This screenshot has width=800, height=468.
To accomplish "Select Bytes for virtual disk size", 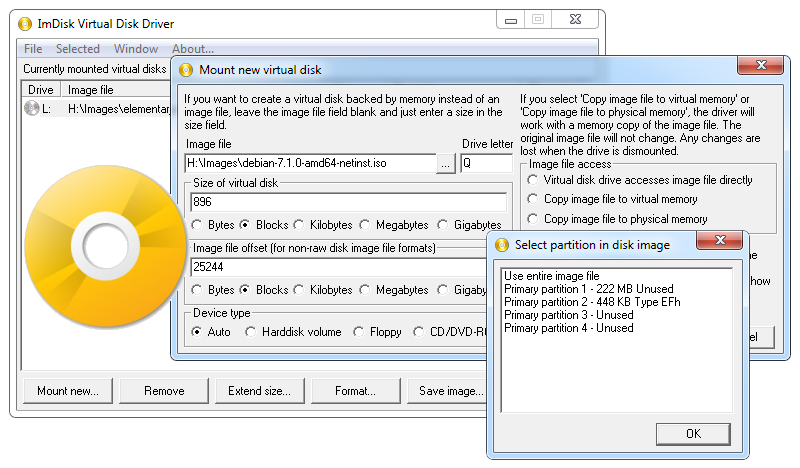I will tap(213, 225).
